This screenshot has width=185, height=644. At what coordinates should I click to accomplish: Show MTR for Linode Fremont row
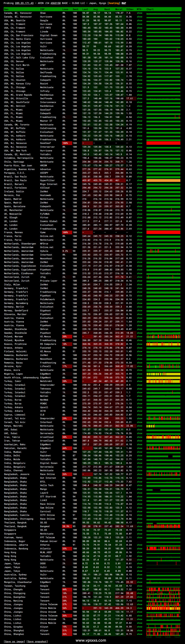pyautogui.click(x=139, y=32)
